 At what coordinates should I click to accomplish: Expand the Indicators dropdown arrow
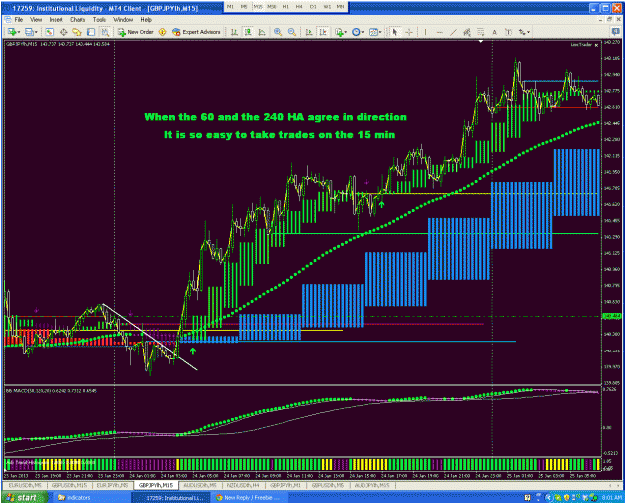(x=346, y=32)
